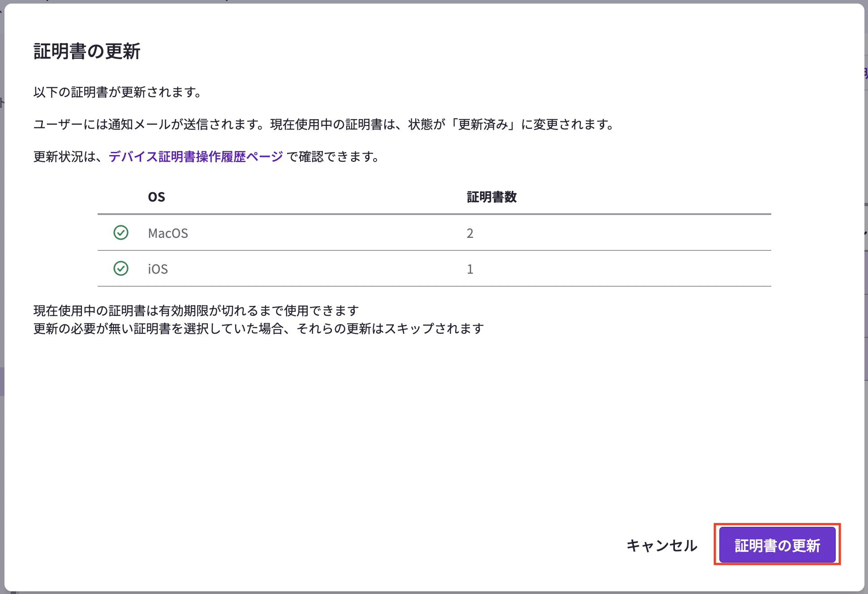Image resolution: width=868 pixels, height=594 pixels.
Task: Select the iOS row label
Action: point(158,269)
